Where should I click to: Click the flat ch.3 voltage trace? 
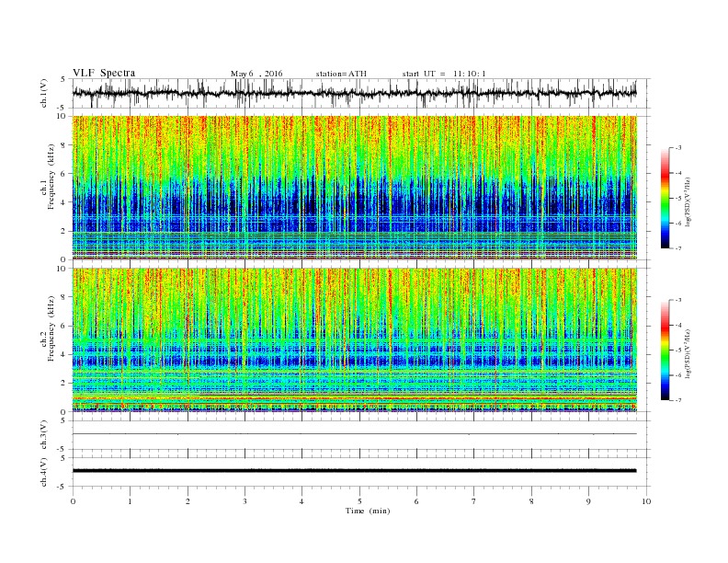[x=354, y=434]
